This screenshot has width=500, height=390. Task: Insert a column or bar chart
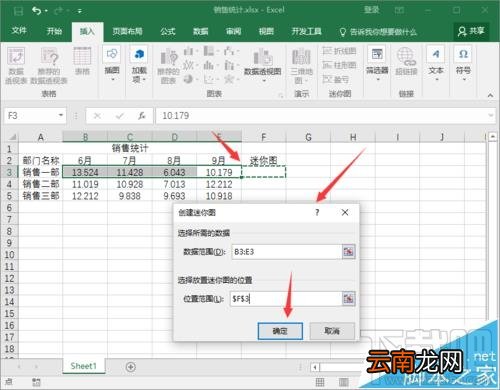point(190,51)
